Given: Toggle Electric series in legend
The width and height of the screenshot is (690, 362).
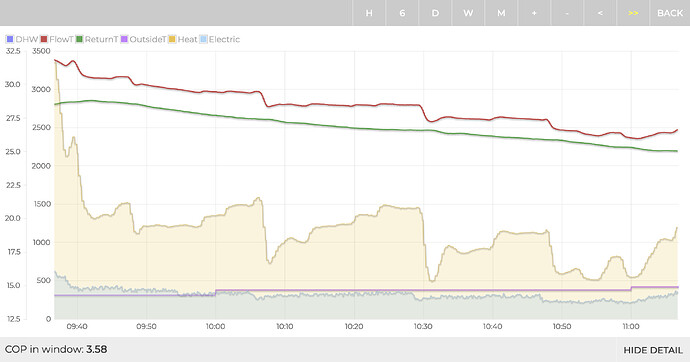Looking at the screenshot, I should coord(220,39).
